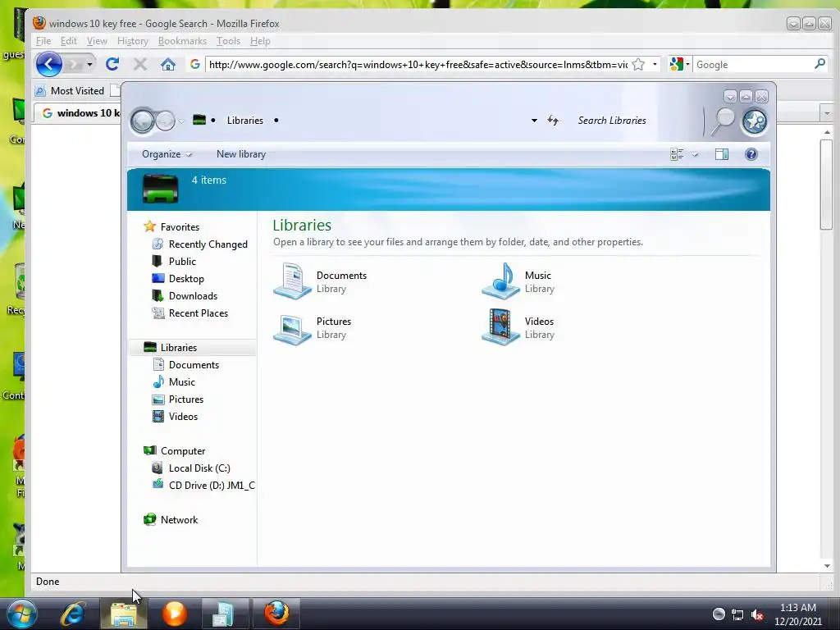840x630 pixels.
Task: Launch Internet Explorer from the taskbar
Action: [73, 614]
